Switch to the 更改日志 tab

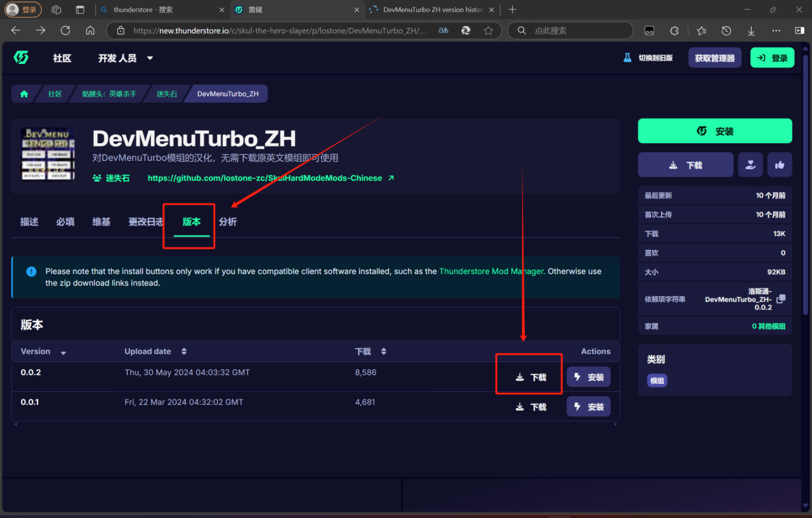[146, 221]
